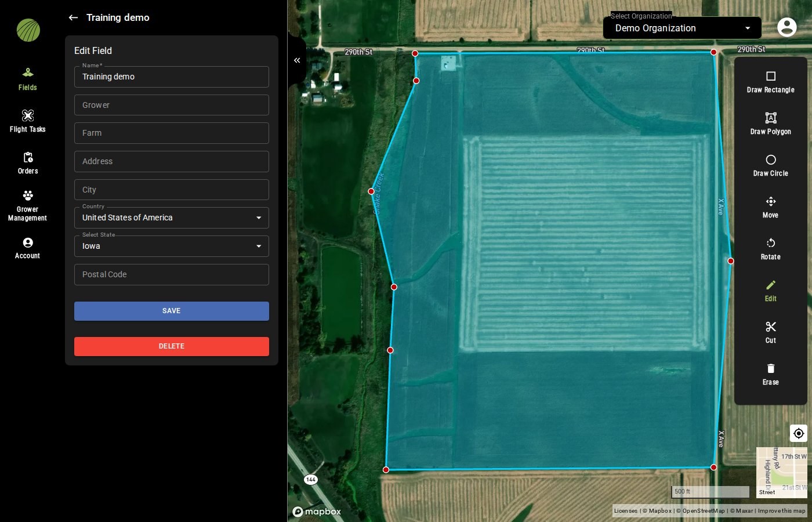This screenshot has height=522, width=812.
Task: Open the OpenStreetMap attribution link
Action: click(701, 511)
